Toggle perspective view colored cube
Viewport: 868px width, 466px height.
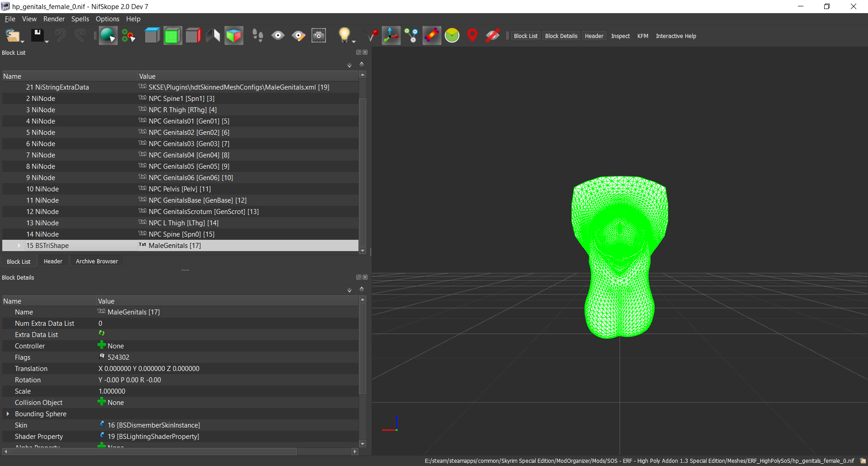click(x=234, y=35)
